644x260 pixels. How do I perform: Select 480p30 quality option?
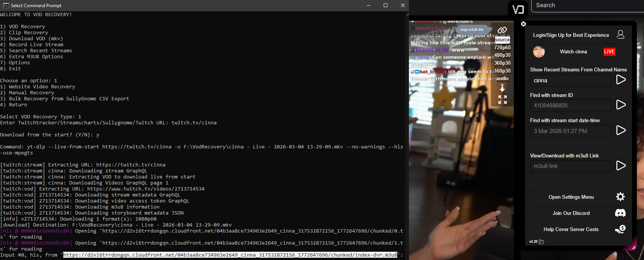click(x=502, y=55)
